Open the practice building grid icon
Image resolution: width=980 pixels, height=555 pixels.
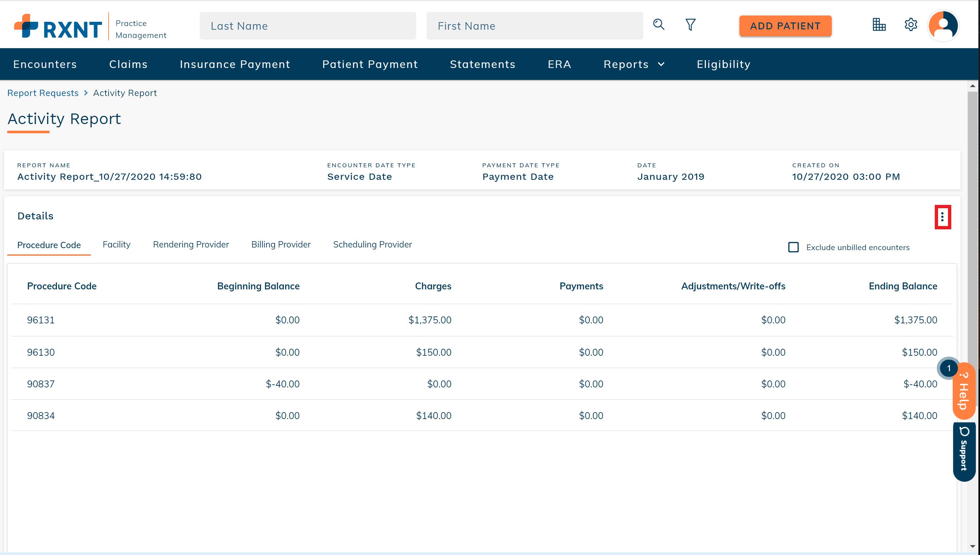[879, 25]
